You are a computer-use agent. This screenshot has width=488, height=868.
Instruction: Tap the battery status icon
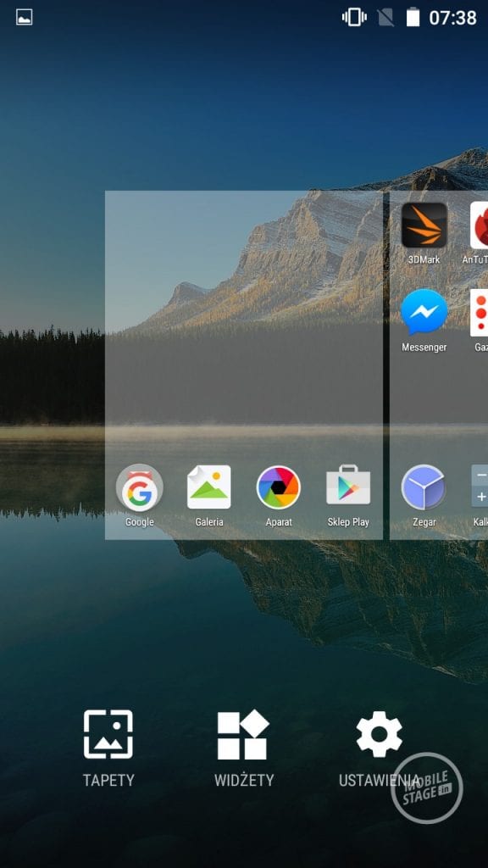(413, 17)
